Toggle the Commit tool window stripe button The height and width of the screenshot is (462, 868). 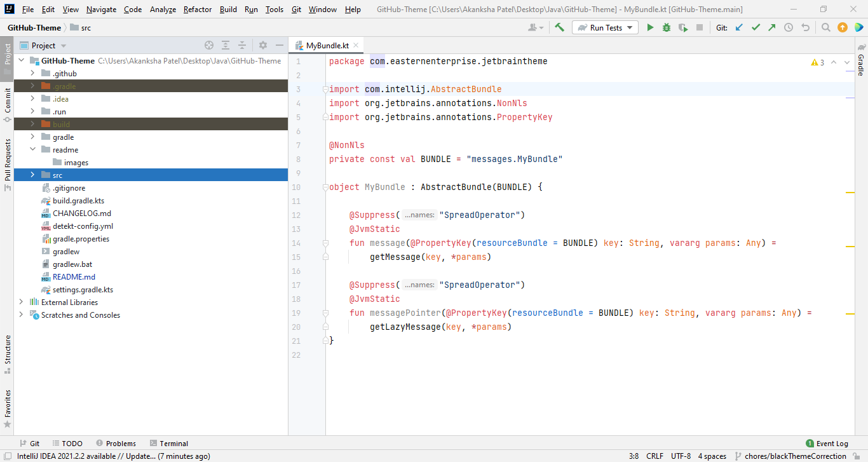tap(7, 104)
